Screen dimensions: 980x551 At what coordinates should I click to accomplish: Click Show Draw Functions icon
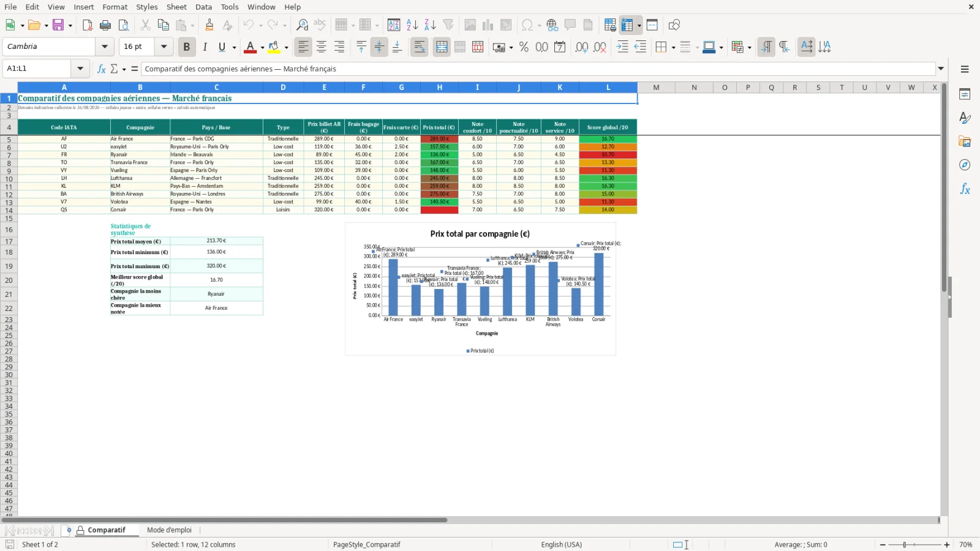674,25
